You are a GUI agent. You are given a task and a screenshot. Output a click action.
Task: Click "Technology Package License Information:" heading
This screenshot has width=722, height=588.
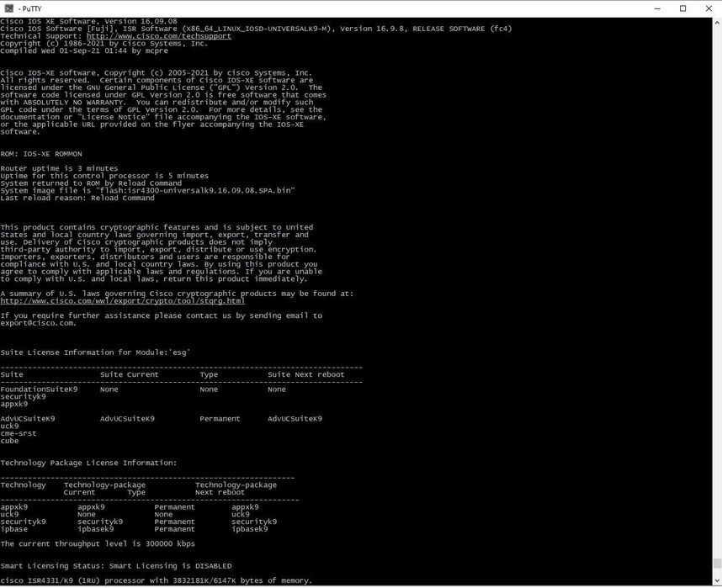tap(88, 463)
